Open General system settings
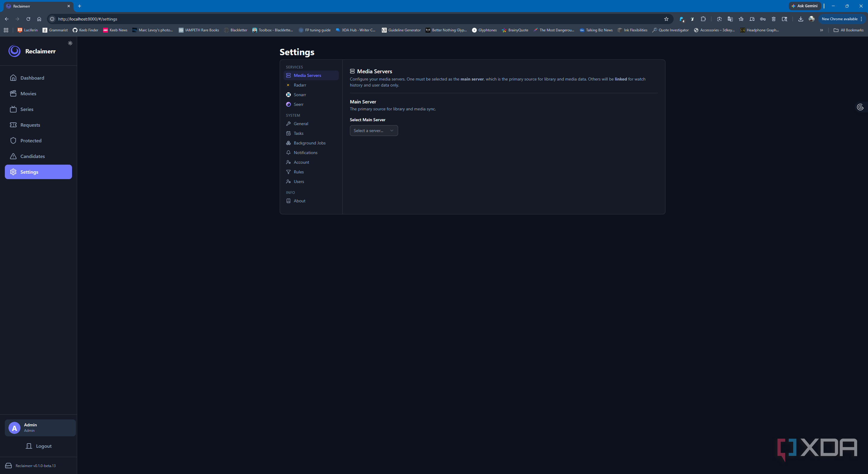Image resolution: width=868 pixels, height=474 pixels. click(311, 124)
